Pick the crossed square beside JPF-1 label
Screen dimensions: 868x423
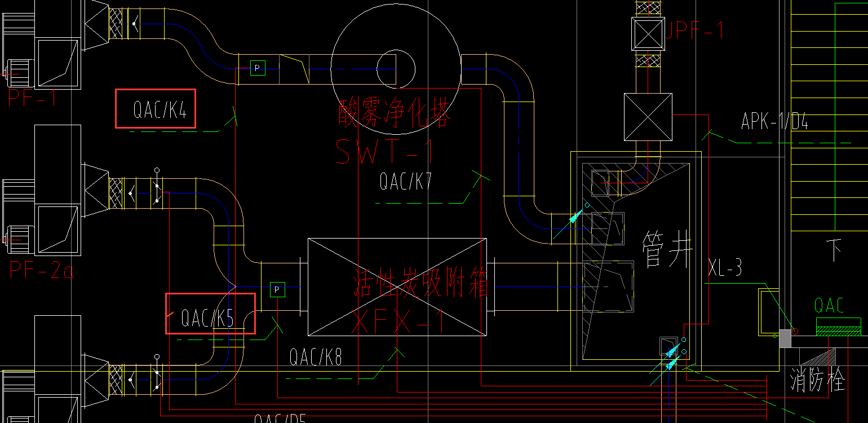click(x=648, y=34)
